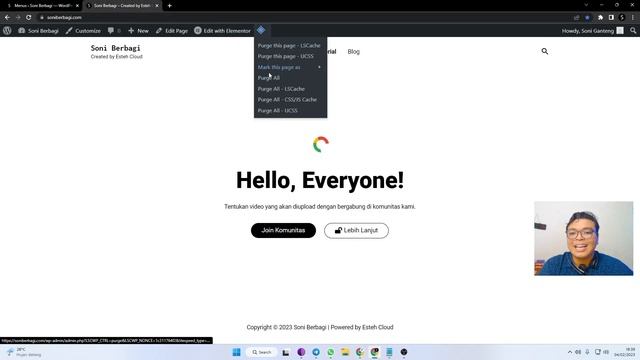Screen dimensions: 640x360
Task: Open the tab search chevron
Action: pyautogui.click(x=586, y=5)
